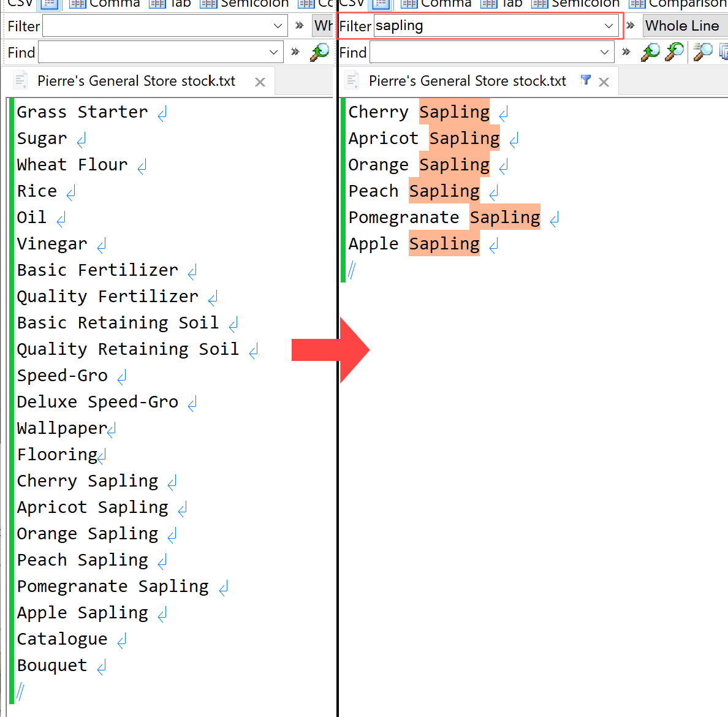Expand left Find toolbar overflow chevron
The height and width of the screenshot is (717, 728).
coord(295,51)
